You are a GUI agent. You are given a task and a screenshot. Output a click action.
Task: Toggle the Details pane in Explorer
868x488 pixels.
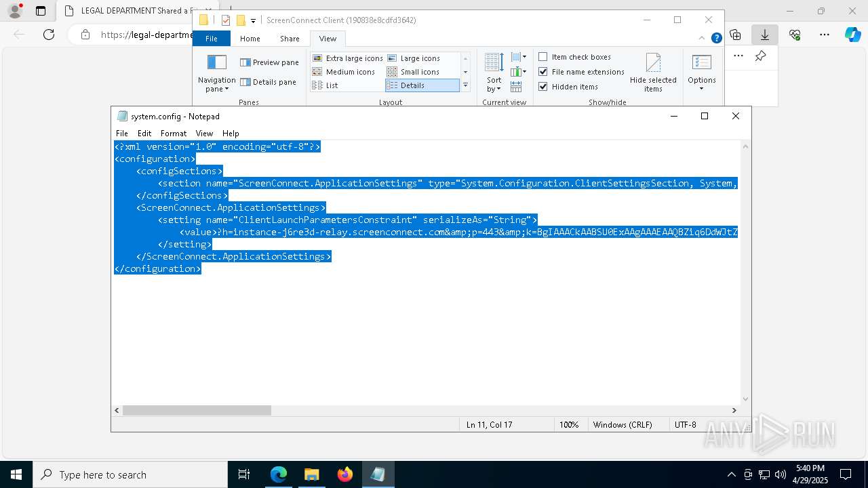(268, 82)
